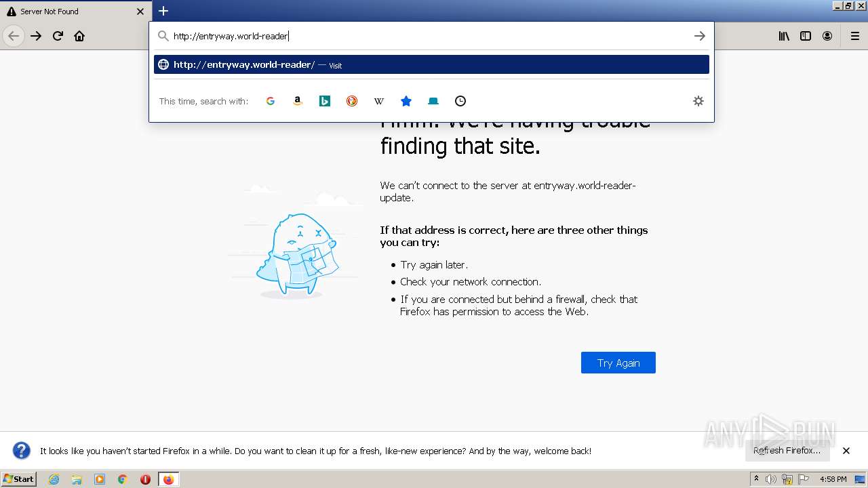Open the Library toolbar icon

[784, 36]
